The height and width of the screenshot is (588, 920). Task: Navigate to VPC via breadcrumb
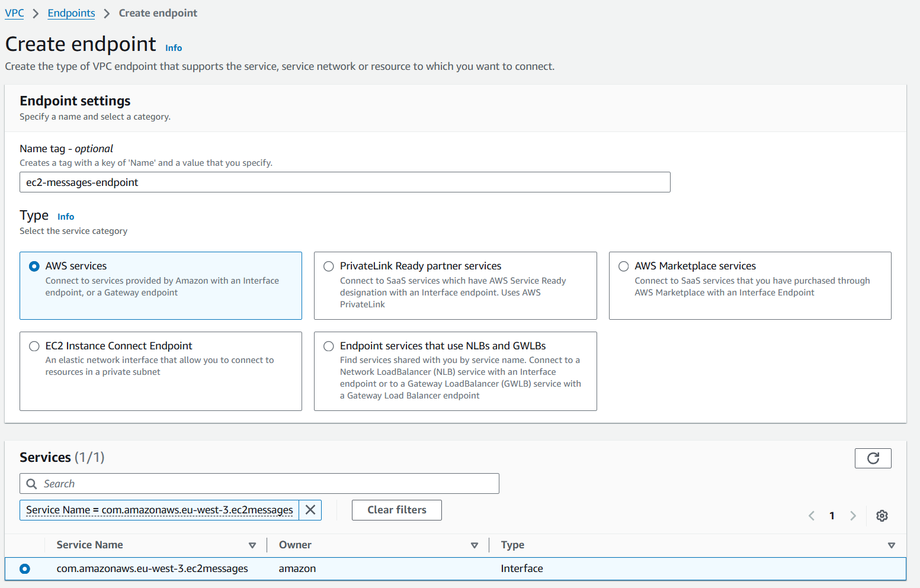(x=14, y=12)
